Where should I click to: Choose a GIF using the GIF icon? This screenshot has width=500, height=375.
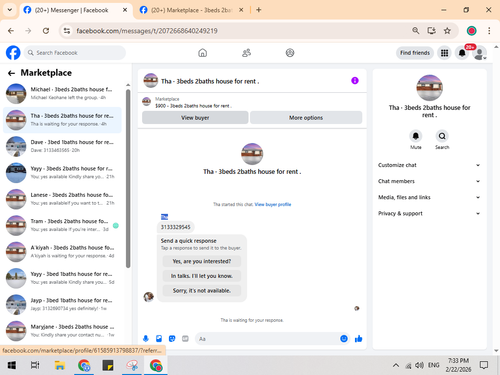(x=185, y=339)
